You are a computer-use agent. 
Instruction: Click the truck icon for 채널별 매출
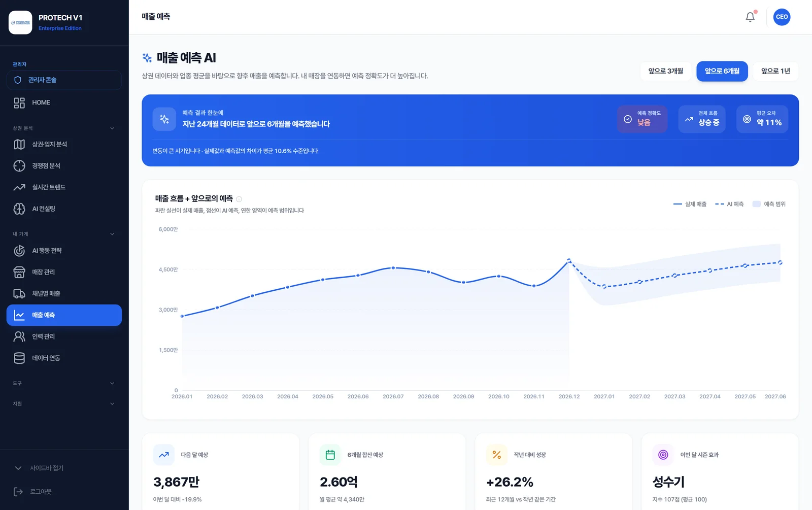click(19, 293)
